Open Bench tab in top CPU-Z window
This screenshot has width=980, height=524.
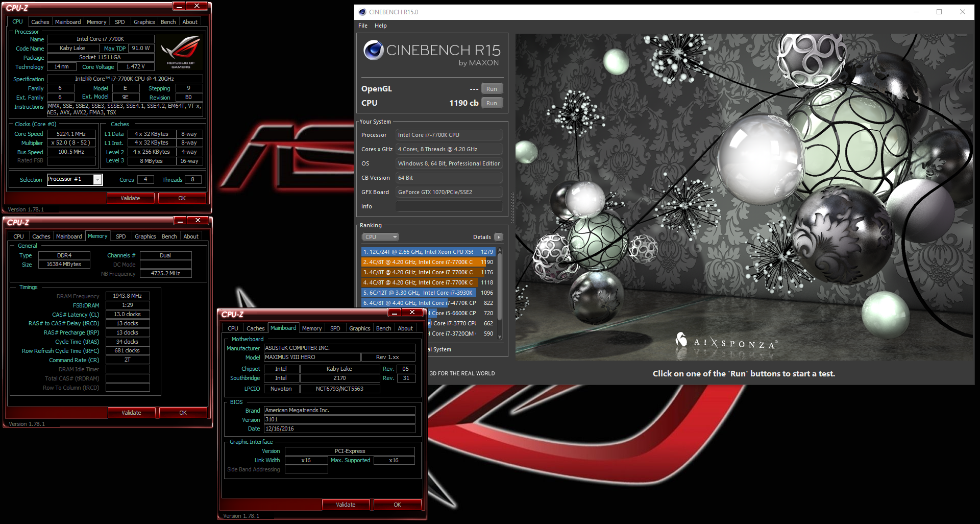coord(168,22)
